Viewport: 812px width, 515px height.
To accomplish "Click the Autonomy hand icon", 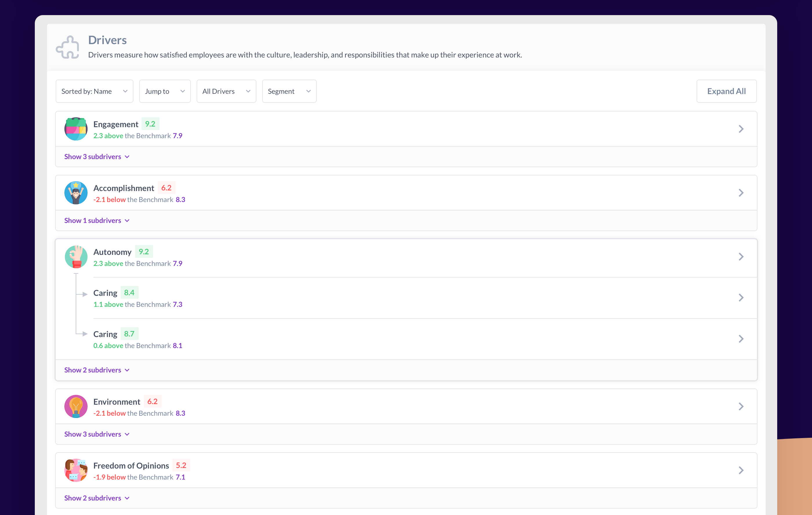I will (76, 257).
